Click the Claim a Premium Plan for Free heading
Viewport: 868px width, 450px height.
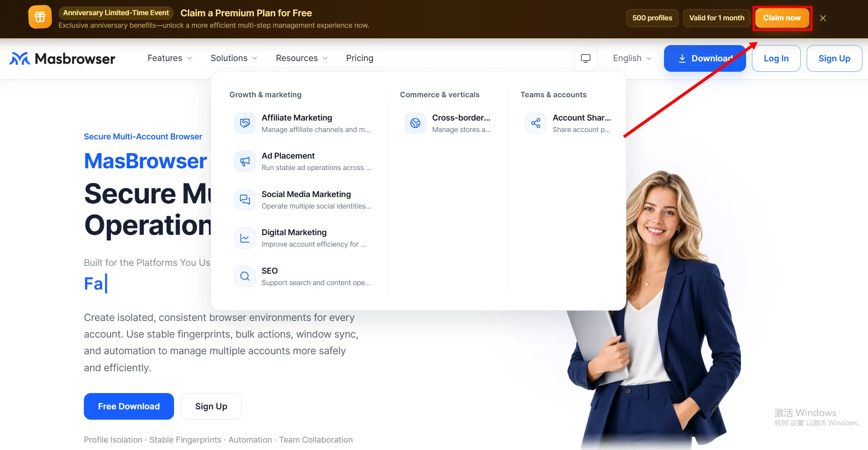246,13
